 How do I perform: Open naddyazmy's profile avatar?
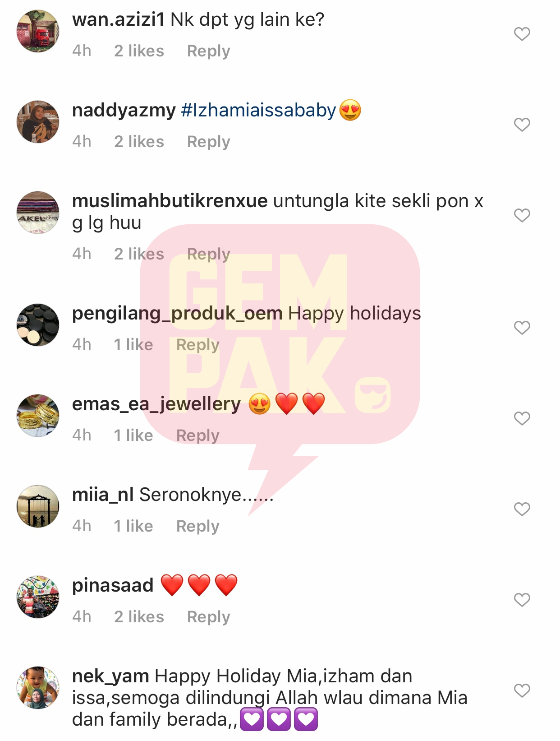[38, 122]
